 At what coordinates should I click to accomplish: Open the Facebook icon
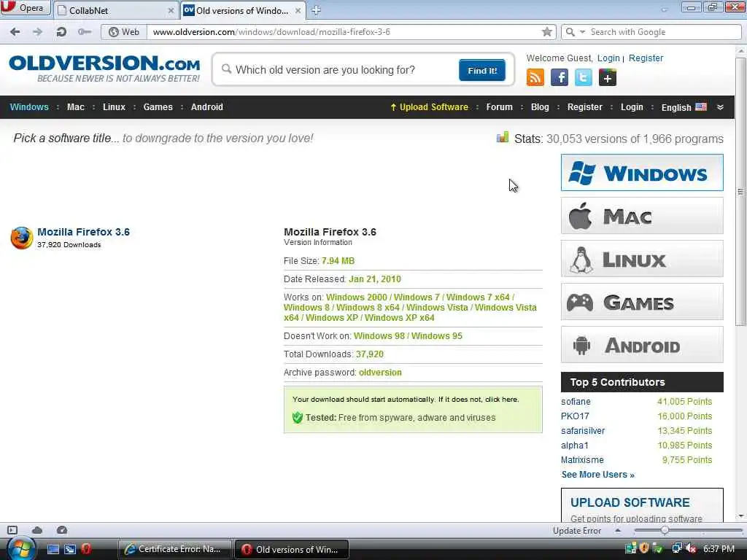click(560, 77)
